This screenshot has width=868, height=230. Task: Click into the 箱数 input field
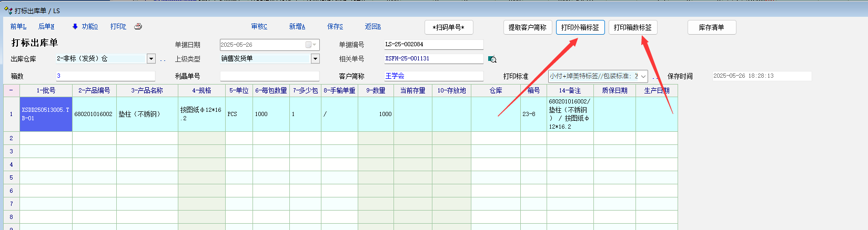tap(105, 76)
